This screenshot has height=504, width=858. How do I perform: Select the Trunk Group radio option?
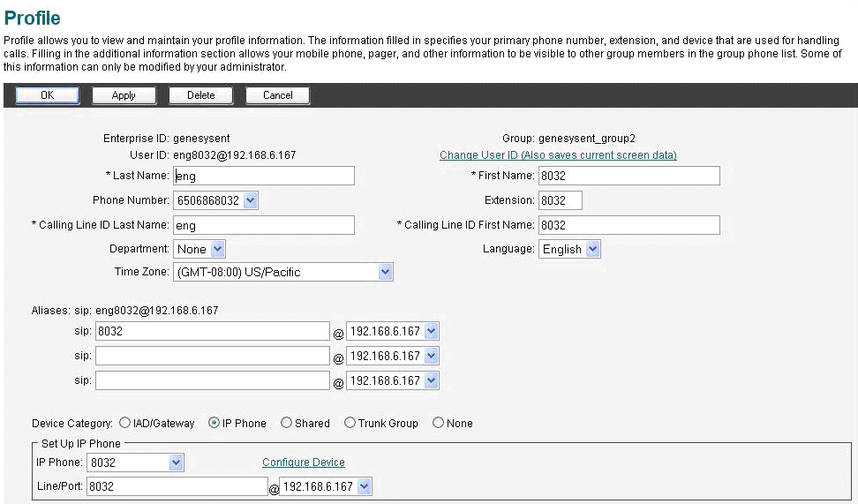click(350, 423)
